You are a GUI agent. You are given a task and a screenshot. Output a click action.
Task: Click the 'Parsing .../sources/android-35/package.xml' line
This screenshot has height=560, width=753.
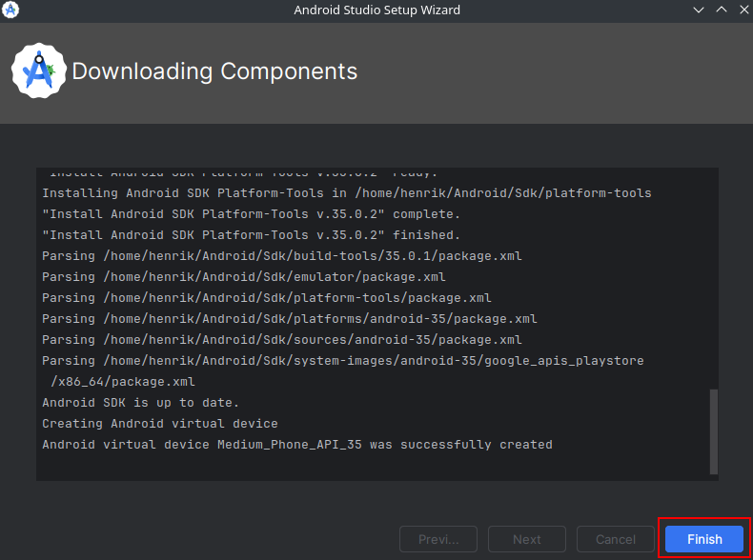pyautogui.click(x=282, y=340)
